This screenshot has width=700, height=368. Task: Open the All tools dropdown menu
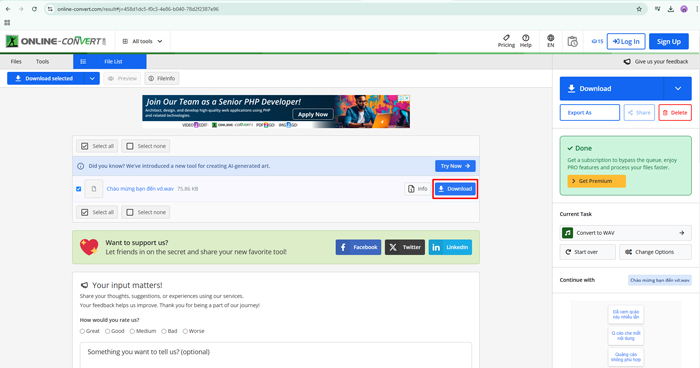pos(142,41)
